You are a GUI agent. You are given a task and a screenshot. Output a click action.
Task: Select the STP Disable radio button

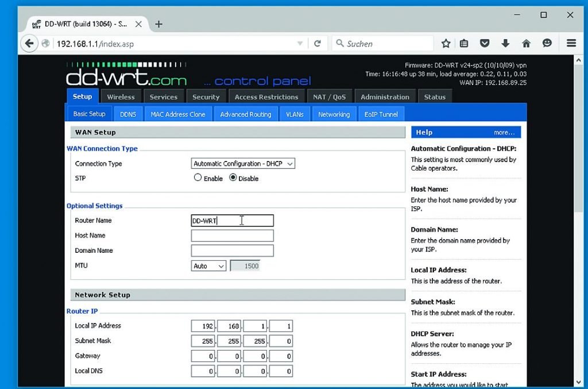[233, 178]
